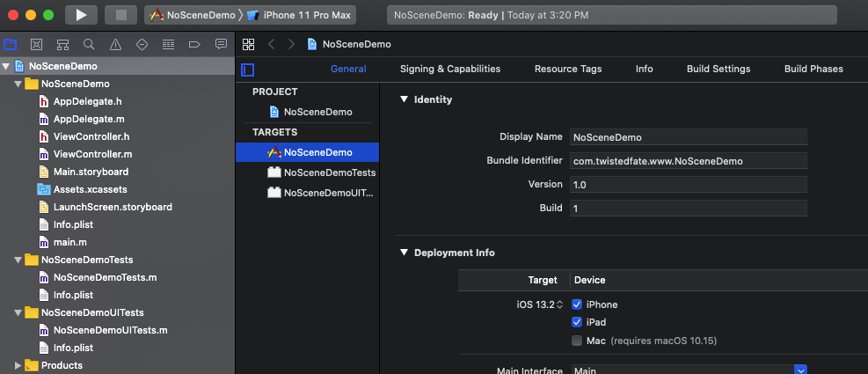Switch to Signing & Capabilities tab

(450, 69)
